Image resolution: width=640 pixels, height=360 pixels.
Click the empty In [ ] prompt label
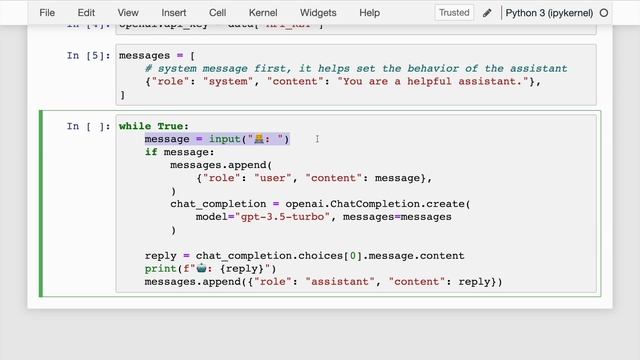[89, 126]
